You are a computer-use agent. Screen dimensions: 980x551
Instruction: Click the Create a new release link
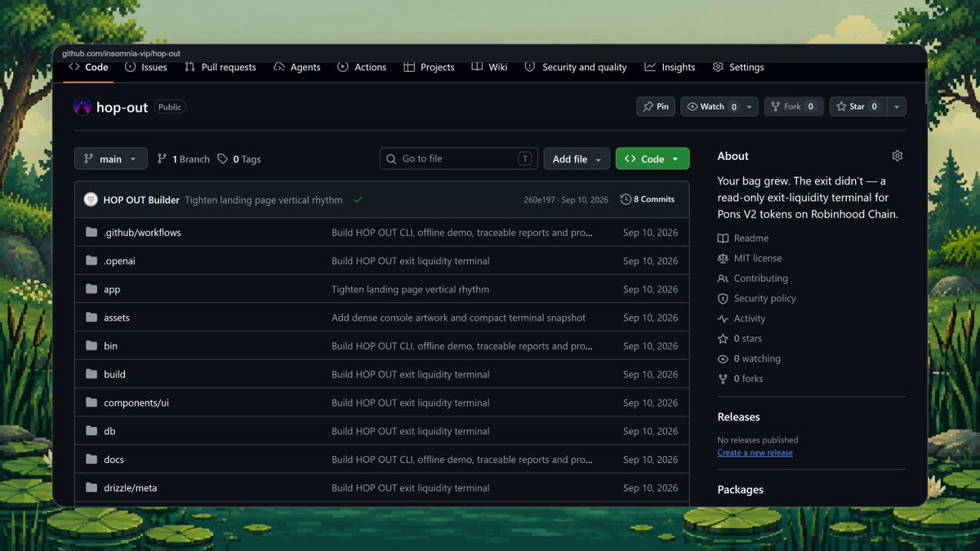[x=755, y=453]
